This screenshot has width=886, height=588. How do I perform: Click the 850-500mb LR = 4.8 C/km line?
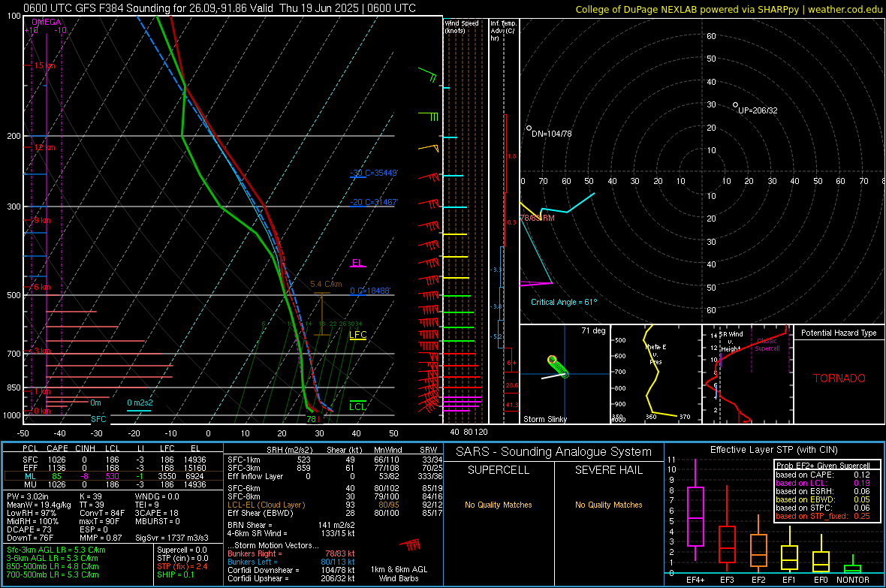click(x=53, y=566)
